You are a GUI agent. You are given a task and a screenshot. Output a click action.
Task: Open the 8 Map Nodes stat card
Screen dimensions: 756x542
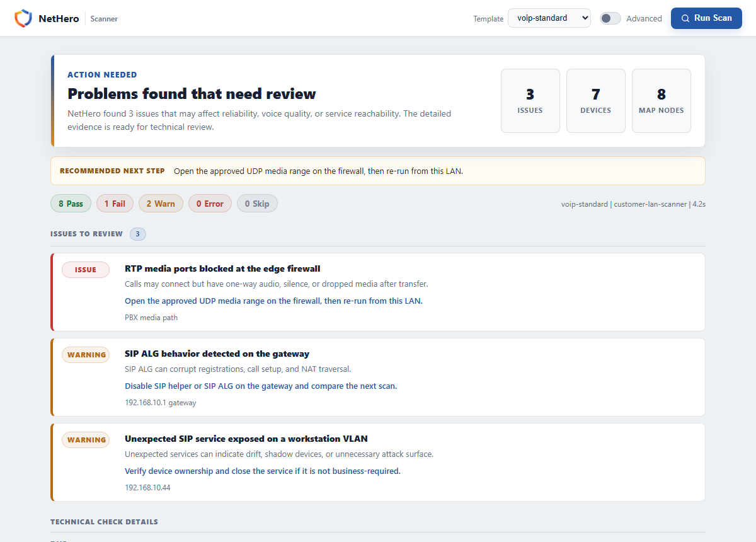coord(661,101)
